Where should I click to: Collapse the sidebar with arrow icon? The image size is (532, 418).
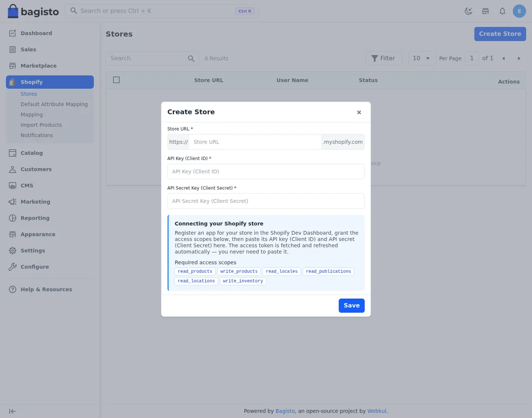12,411
